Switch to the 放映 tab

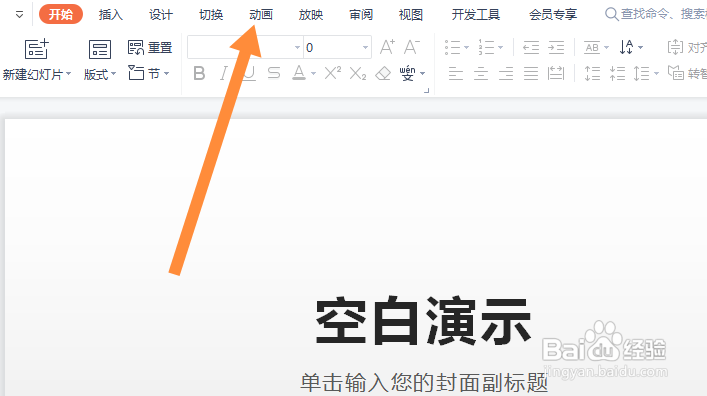(x=311, y=14)
